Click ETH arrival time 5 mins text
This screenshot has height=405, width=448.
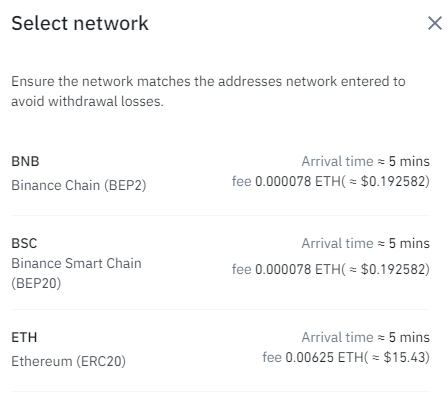(366, 337)
